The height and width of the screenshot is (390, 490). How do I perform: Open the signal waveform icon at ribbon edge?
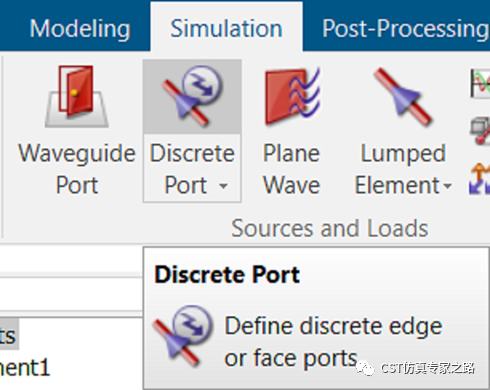480,83
